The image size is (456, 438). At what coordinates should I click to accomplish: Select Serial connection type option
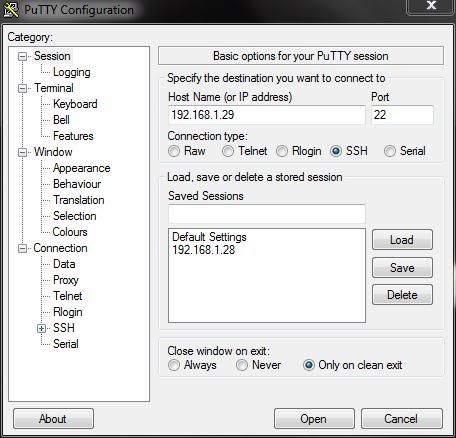390,151
